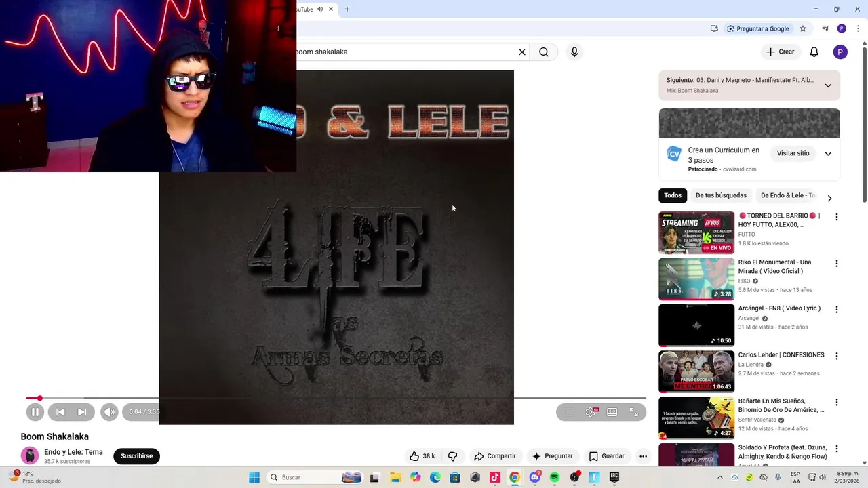Open options for Arcángel FN8 video
868x488 pixels.
836,309
